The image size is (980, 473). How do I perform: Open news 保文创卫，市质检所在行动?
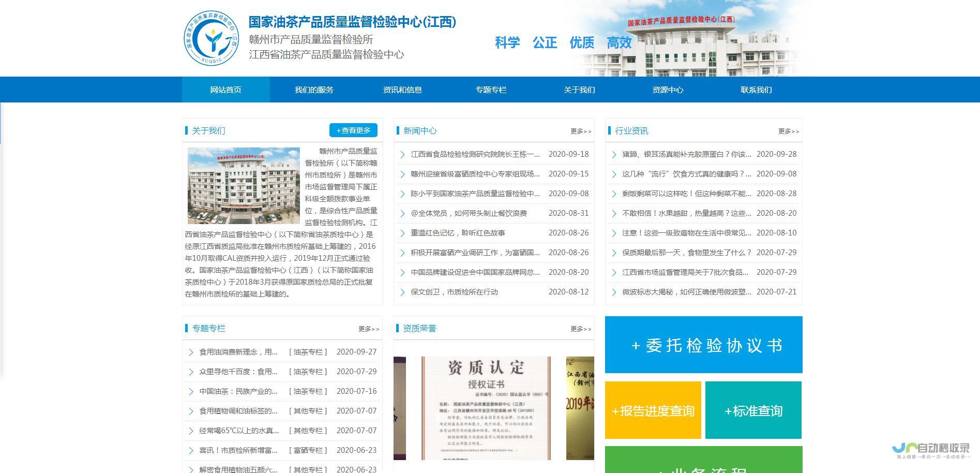[x=454, y=292]
